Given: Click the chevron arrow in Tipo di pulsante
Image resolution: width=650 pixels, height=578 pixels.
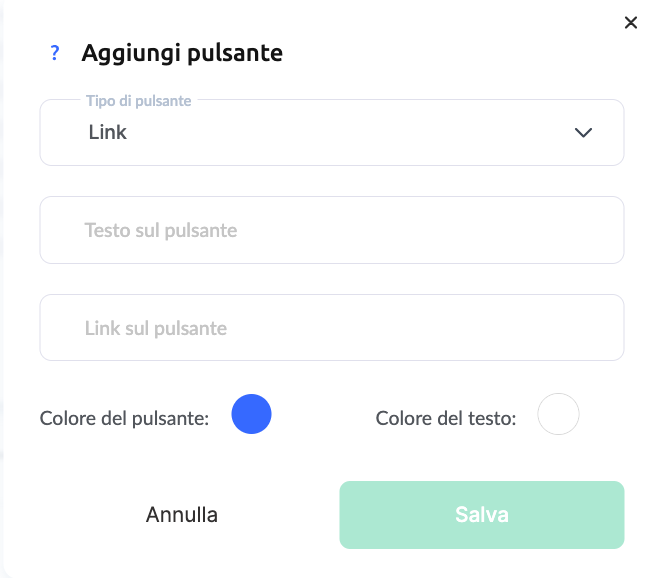Looking at the screenshot, I should (584, 132).
